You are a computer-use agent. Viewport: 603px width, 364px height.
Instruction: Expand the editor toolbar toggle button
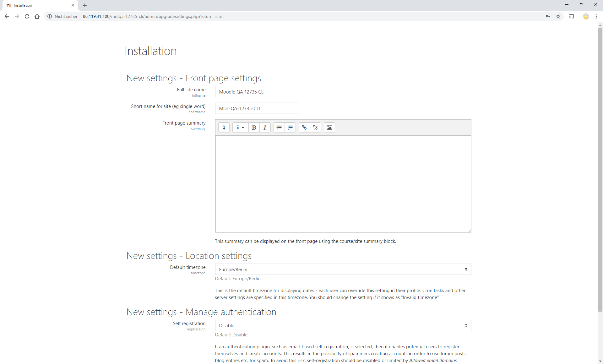pos(224,127)
